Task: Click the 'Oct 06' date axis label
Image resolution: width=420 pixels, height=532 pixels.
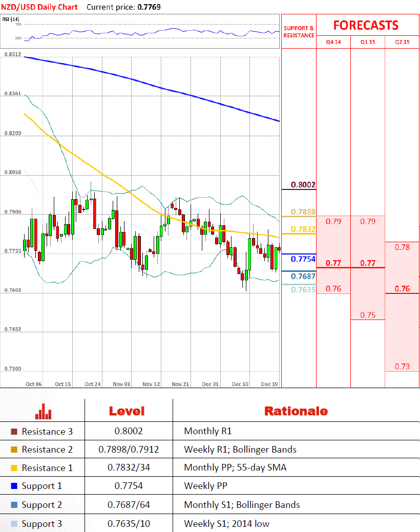Action: point(34,384)
